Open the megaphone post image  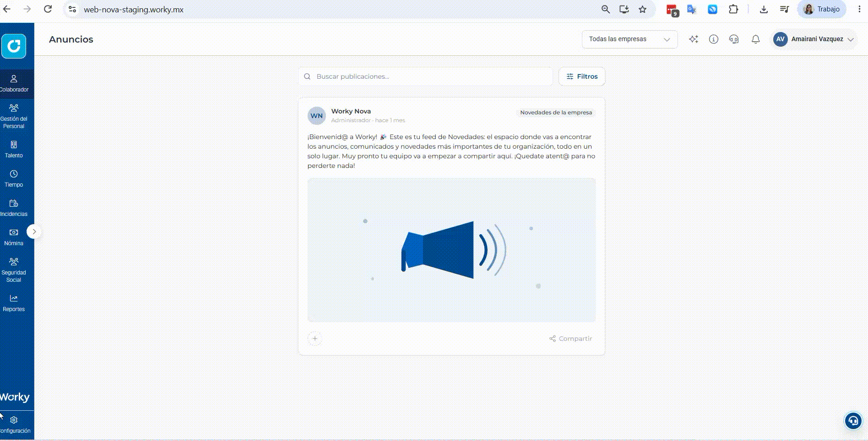451,250
